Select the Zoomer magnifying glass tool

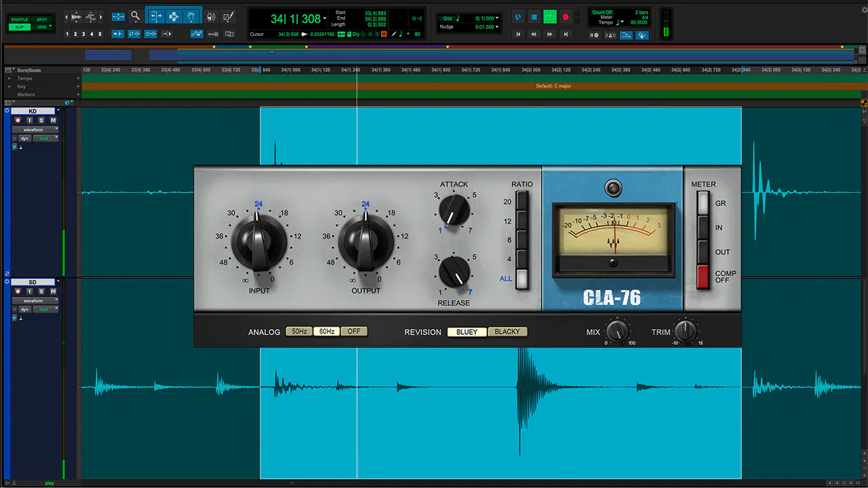[x=135, y=16]
